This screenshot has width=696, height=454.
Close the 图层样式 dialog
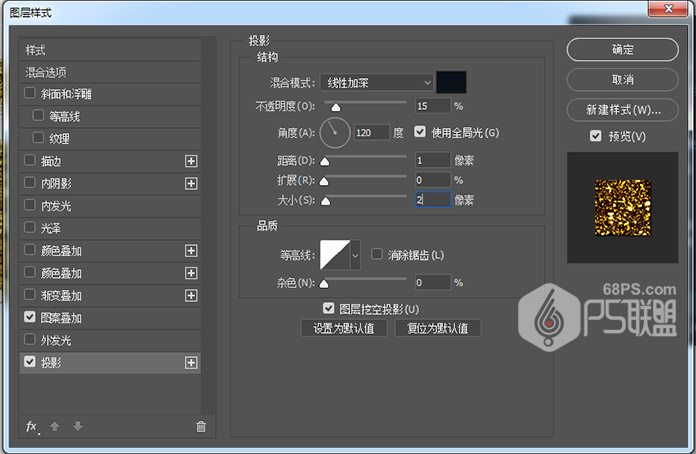coord(668,9)
